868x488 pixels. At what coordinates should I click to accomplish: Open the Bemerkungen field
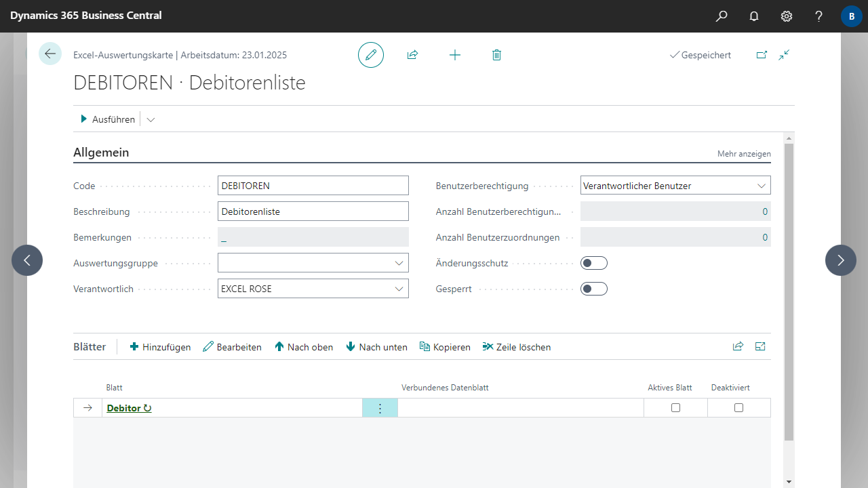point(313,237)
